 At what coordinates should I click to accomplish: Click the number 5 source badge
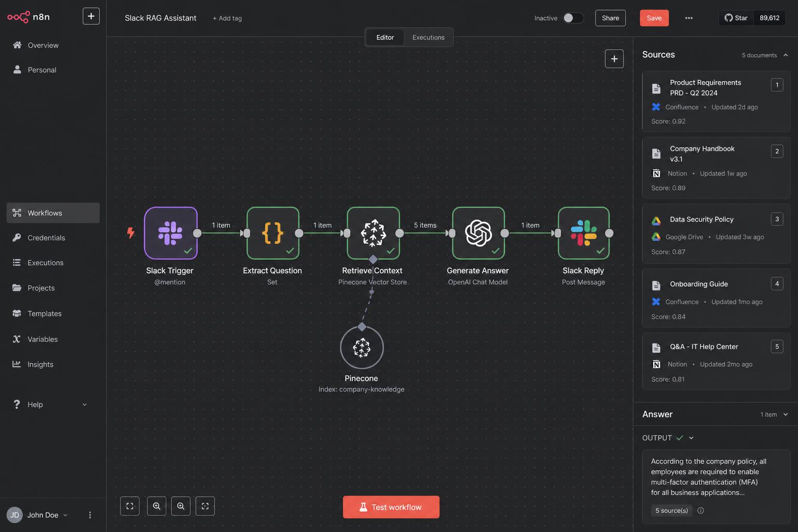coord(777,347)
